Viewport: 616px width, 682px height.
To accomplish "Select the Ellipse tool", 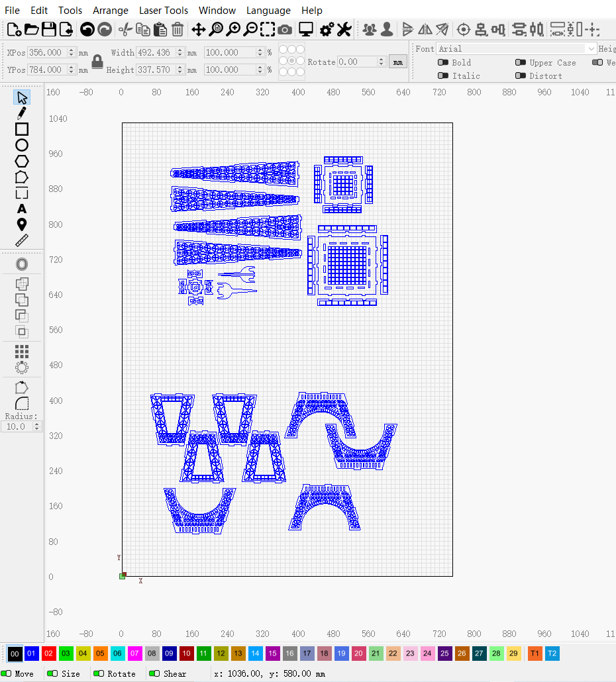I will click(22, 145).
